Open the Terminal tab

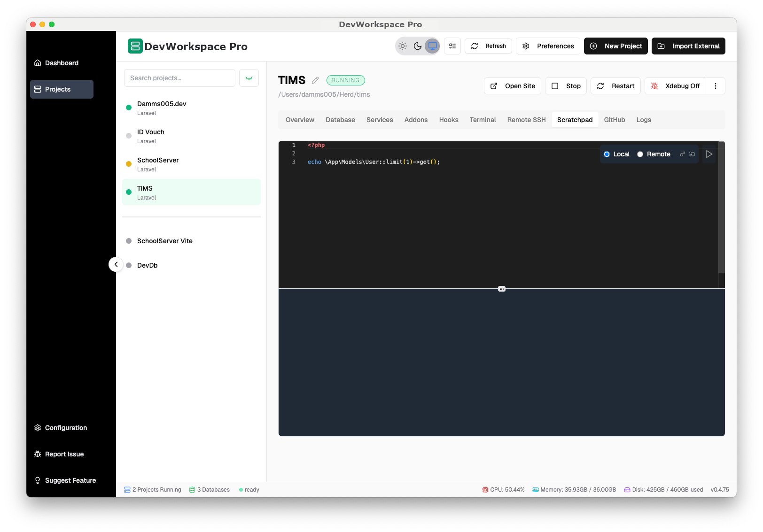point(483,120)
